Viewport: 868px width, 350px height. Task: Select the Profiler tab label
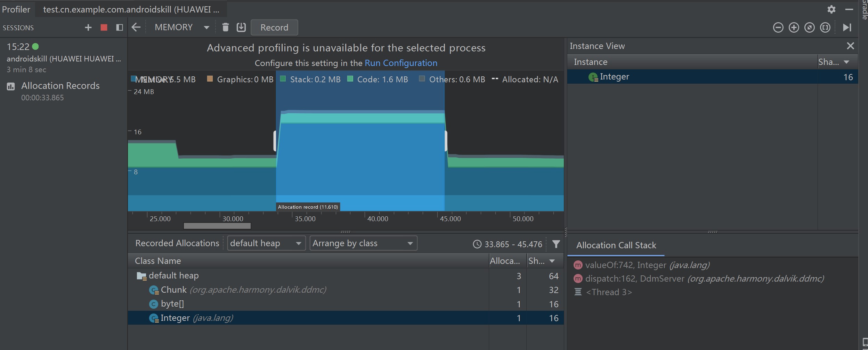16,9
